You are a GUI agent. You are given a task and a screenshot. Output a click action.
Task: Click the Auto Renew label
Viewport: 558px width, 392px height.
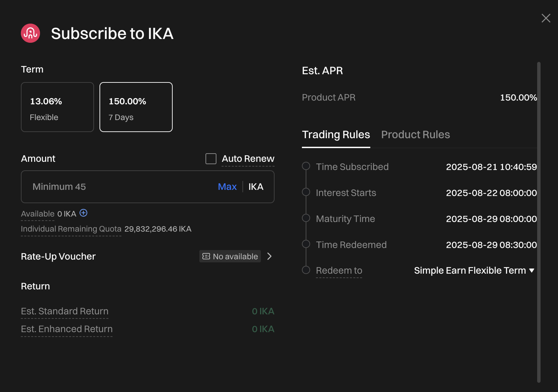tap(248, 159)
